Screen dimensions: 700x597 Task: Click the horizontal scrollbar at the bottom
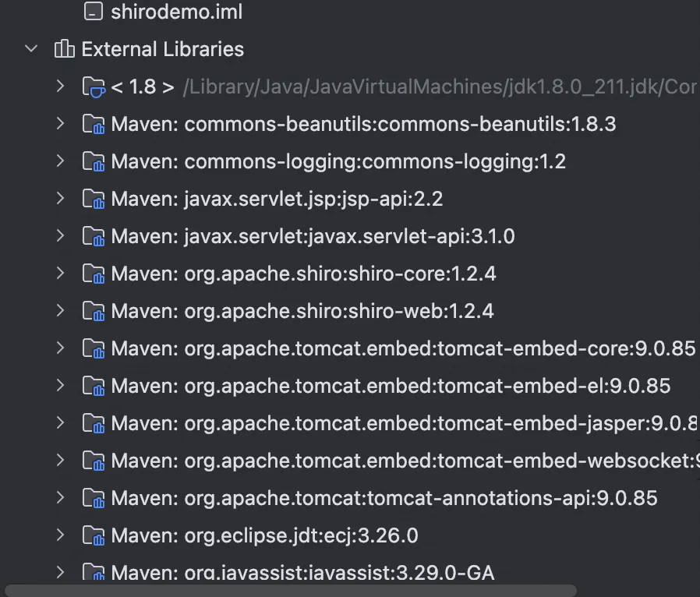(288, 591)
